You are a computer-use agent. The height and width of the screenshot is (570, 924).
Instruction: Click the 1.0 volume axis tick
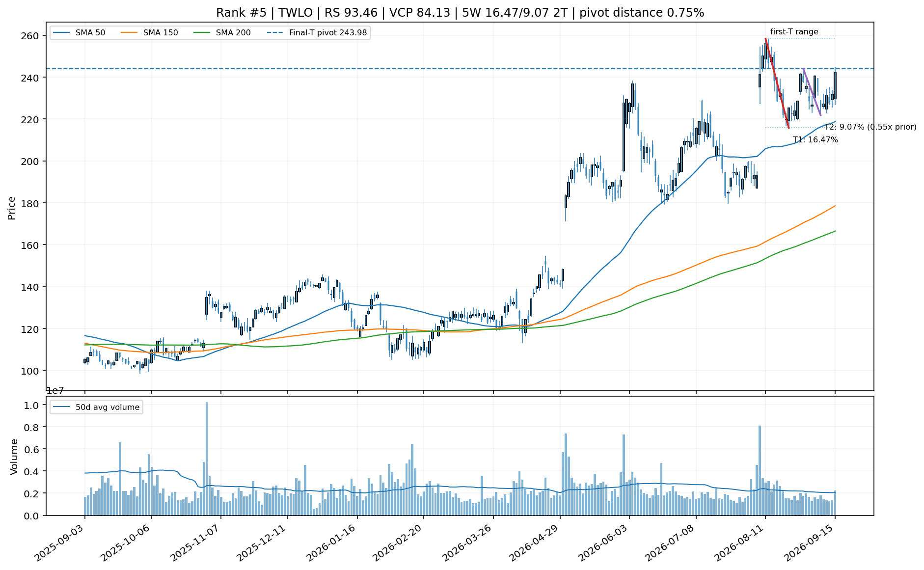(x=32, y=406)
